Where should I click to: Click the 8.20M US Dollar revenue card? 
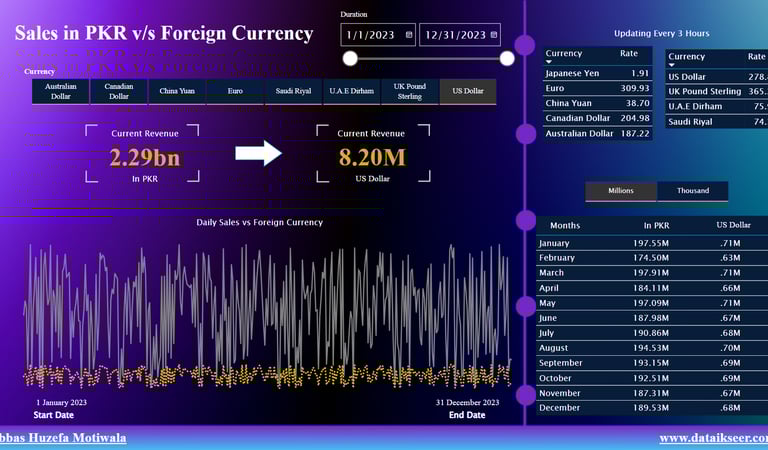(373, 153)
